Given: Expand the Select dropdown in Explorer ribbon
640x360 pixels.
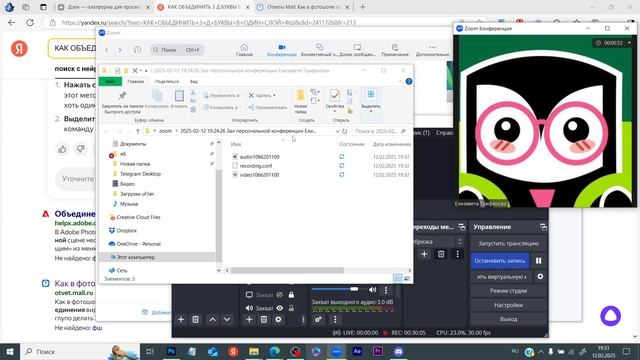Looking at the screenshot, I should pyautogui.click(x=371, y=101).
